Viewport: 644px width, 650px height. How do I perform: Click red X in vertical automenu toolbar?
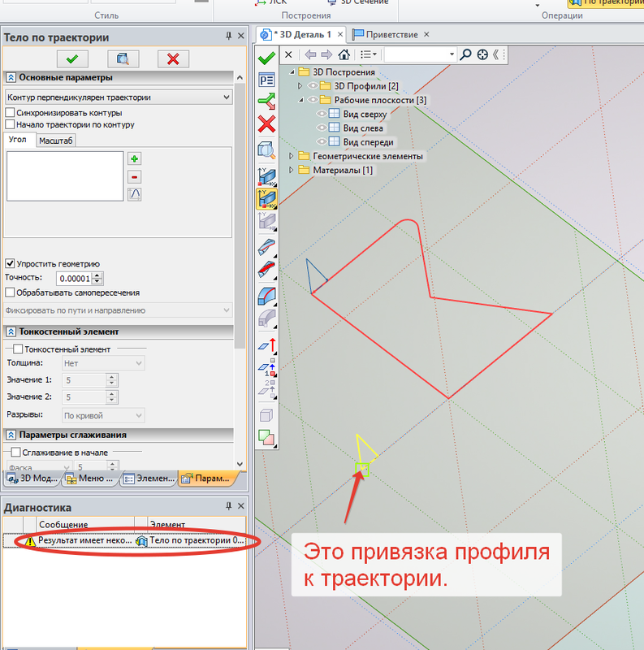(266, 123)
